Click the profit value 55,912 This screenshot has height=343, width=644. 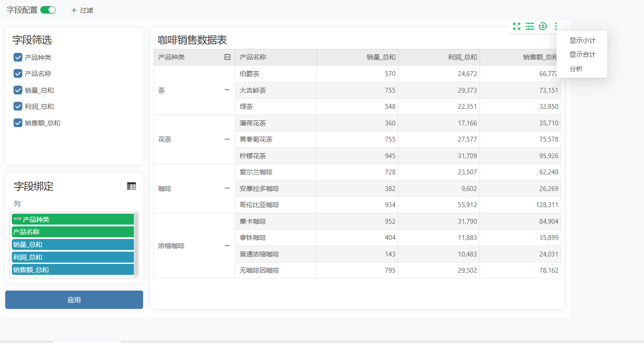coord(467,205)
